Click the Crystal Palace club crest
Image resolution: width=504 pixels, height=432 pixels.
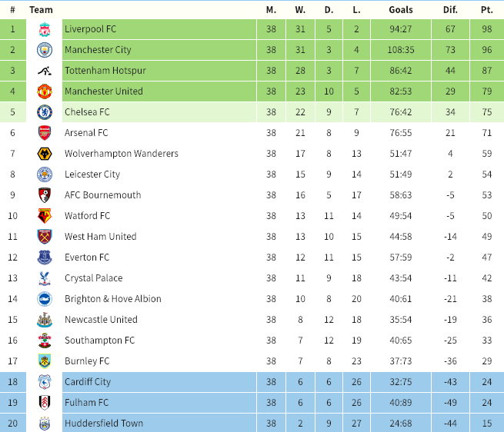44,278
